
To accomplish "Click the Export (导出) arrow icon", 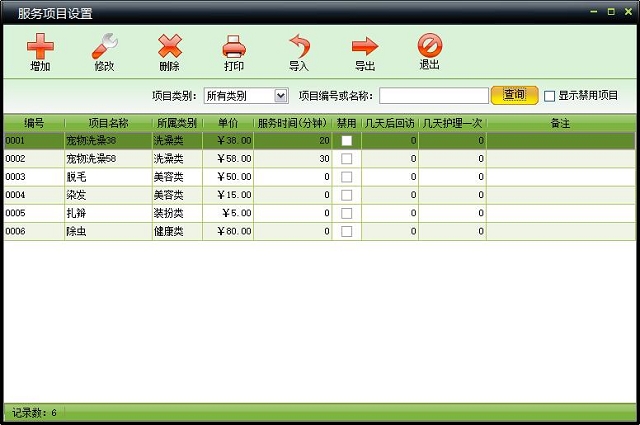I will (x=365, y=46).
